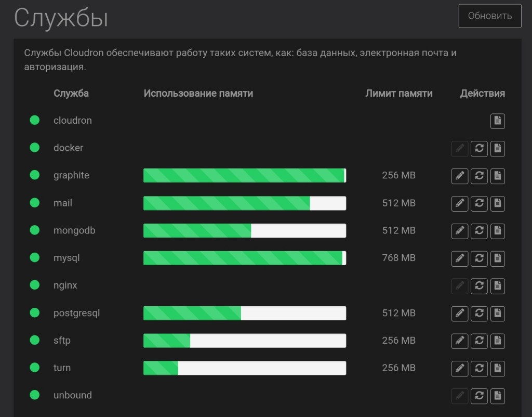
Task: Restart the mail service
Action: tap(478, 204)
